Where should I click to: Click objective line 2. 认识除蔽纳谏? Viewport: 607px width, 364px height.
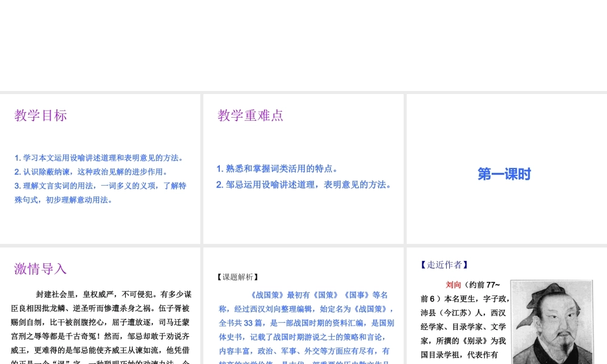pyautogui.click(x=92, y=172)
